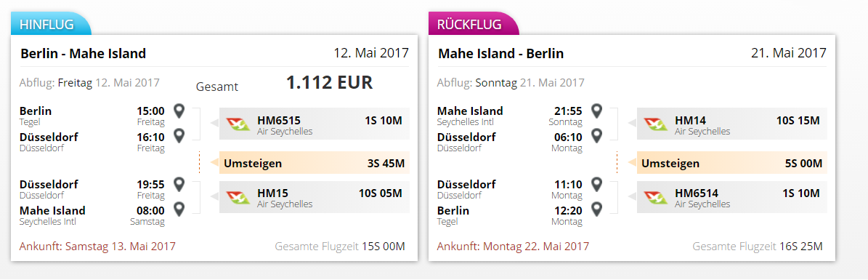Image resolution: width=868 pixels, height=280 pixels.
Task: Click the location pin beside Düsseldorf 06:10 arrival
Action: click(x=596, y=136)
